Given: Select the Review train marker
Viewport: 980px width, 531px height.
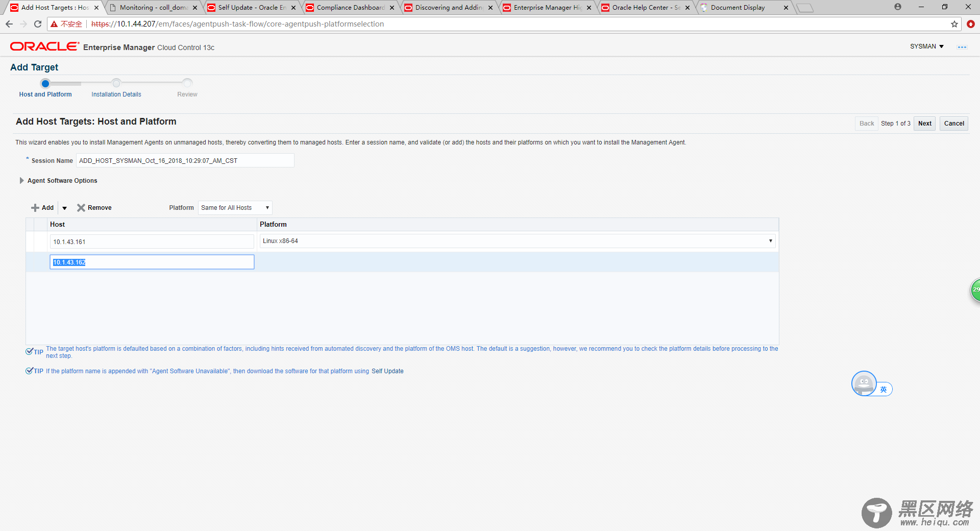Looking at the screenshot, I should pyautogui.click(x=187, y=83).
